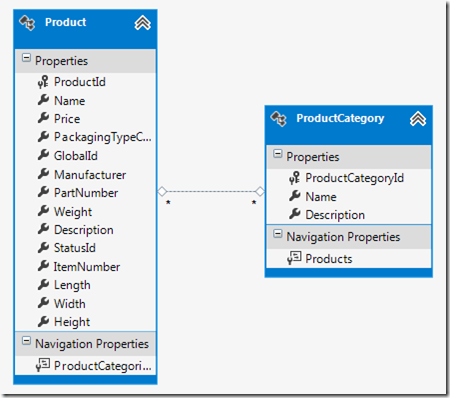Click wrench icon beside PackagingTypeC...
Screen dimensions: 450x398
[43, 136]
